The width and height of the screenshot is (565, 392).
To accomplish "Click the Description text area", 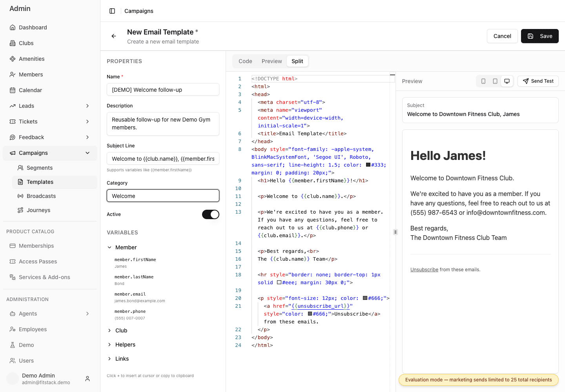I will [x=163, y=124].
